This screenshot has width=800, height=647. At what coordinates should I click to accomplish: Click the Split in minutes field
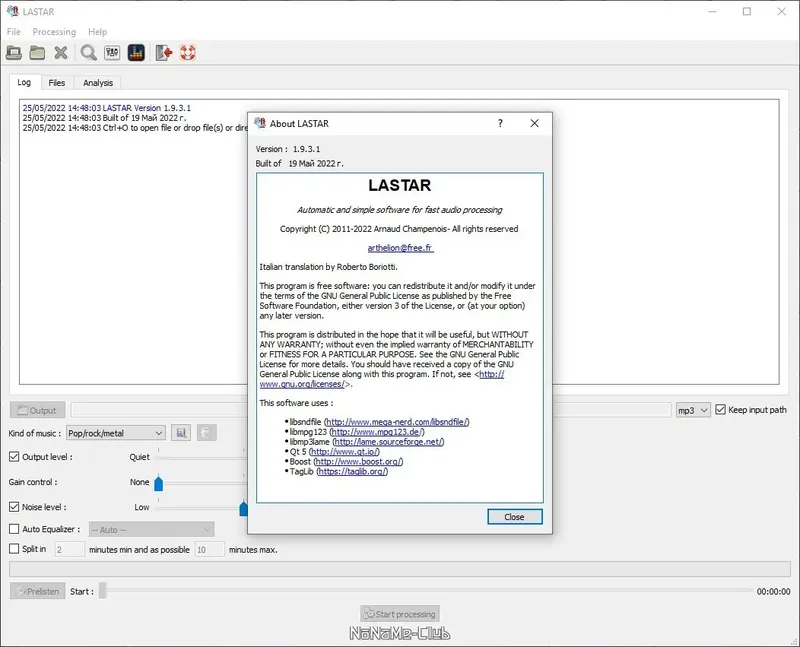[x=69, y=550]
